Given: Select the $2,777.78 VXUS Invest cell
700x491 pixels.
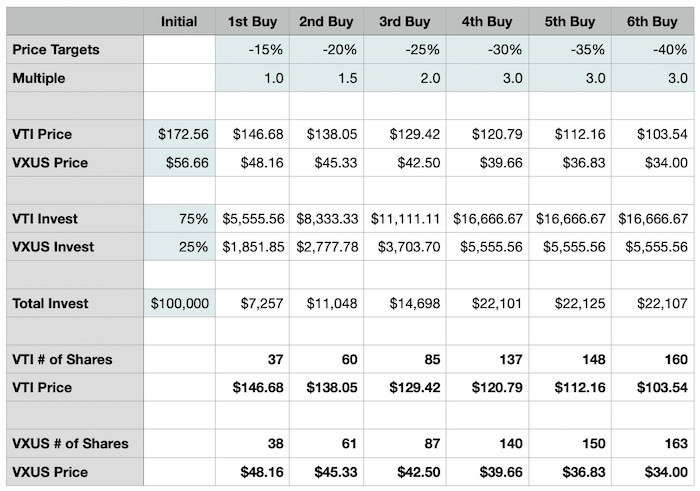Looking at the screenshot, I should 326,247.
